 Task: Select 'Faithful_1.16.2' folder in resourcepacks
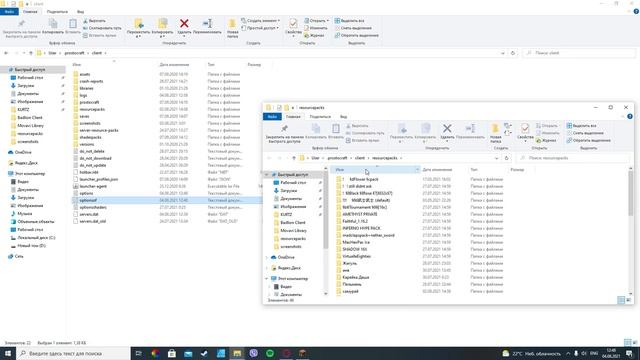[355, 221]
